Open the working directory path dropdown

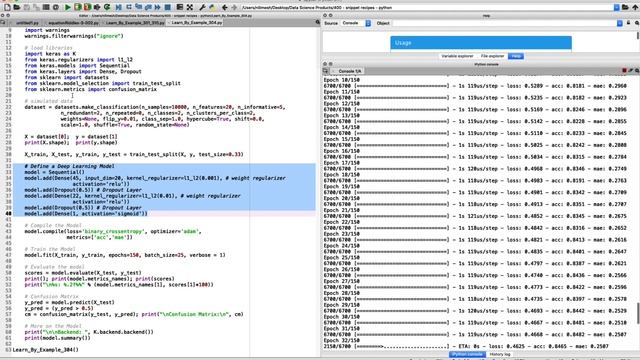pos(616,7)
